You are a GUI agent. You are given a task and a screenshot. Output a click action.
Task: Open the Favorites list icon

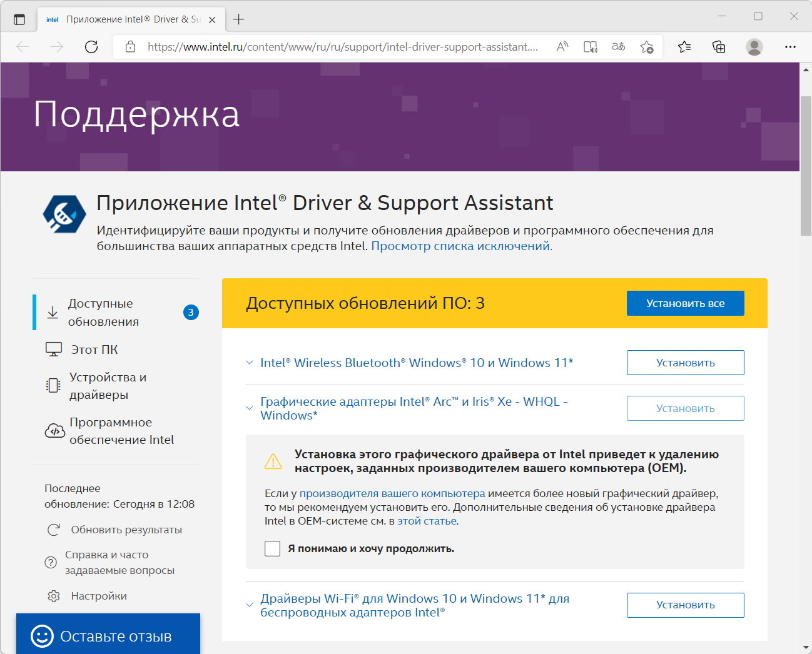coord(684,47)
